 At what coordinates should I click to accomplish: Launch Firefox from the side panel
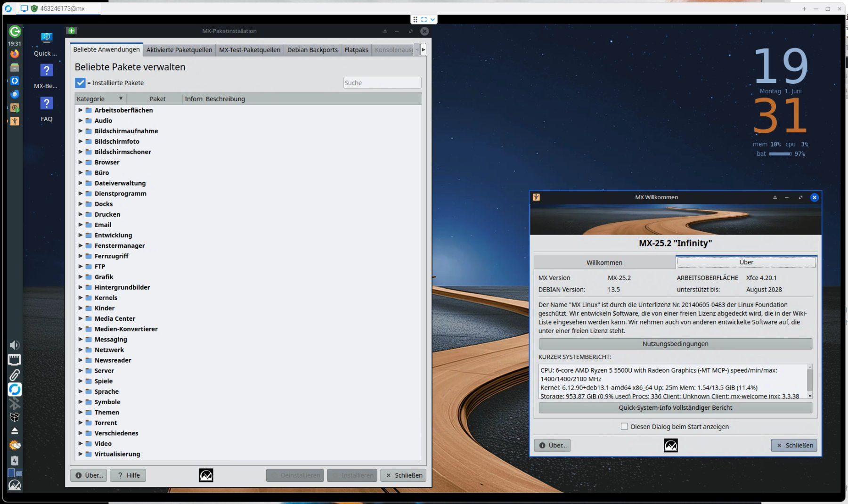(x=15, y=54)
